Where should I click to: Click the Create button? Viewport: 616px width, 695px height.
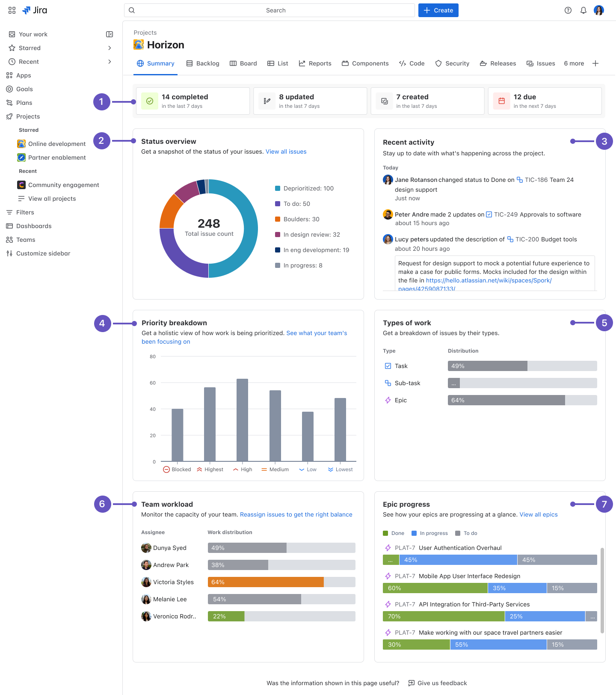(x=438, y=10)
